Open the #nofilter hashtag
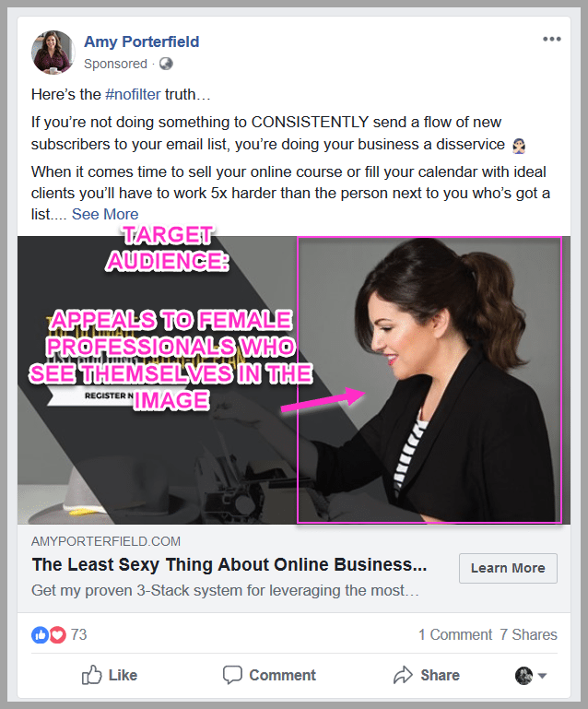Viewport: 588px width, 709px height. (x=133, y=95)
